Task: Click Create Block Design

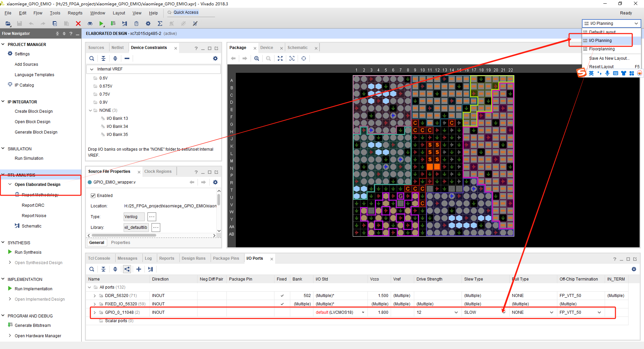Action: 34,111
